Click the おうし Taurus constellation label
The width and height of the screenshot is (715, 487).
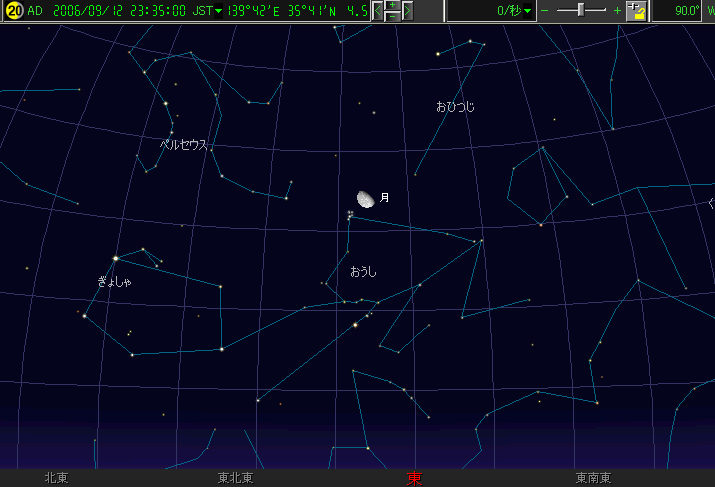[x=363, y=271]
